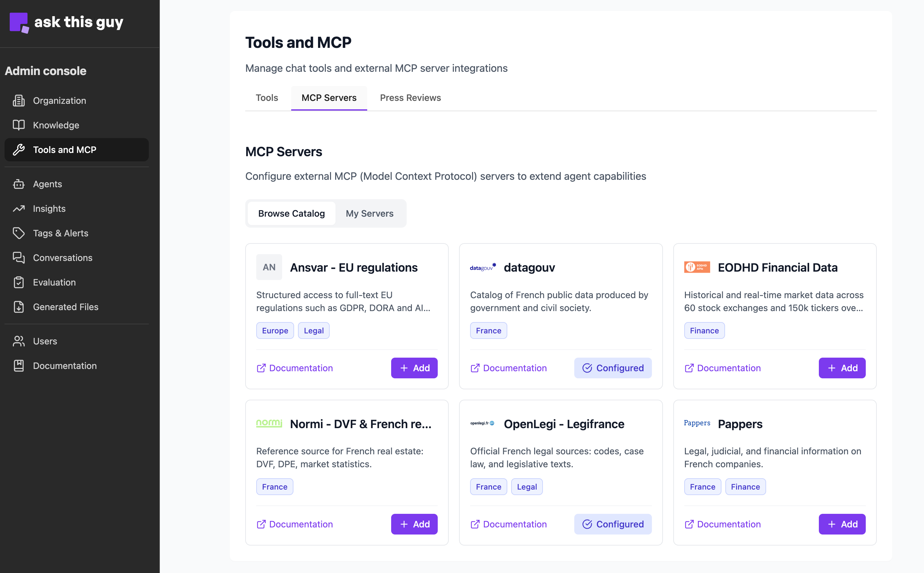Open Evaluation via the clipboard icon
This screenshot has height=573, width=924.
pos(18,282)
